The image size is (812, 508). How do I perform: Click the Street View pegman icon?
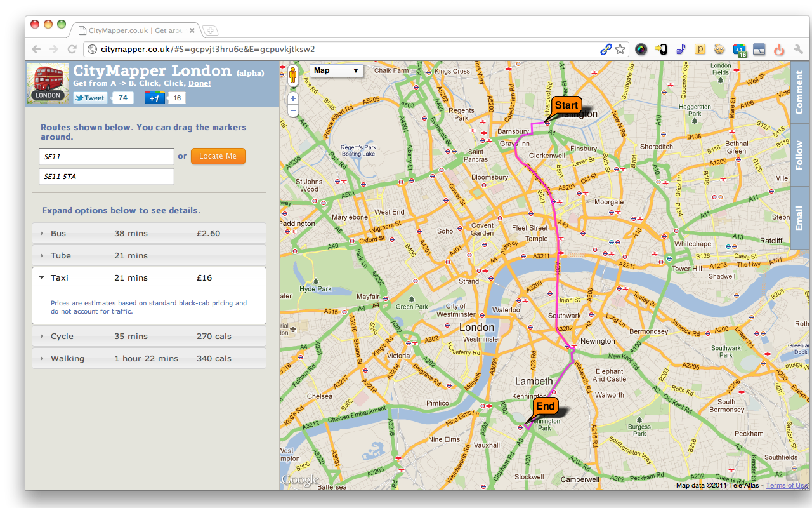[x=293, y=74]
